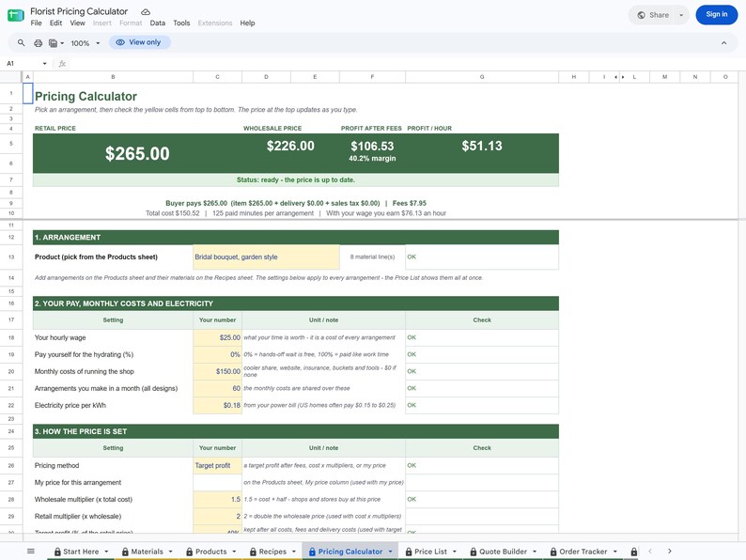Screen dimensions: 746x560
Task: Open the File menu
Action: [36, 23]
